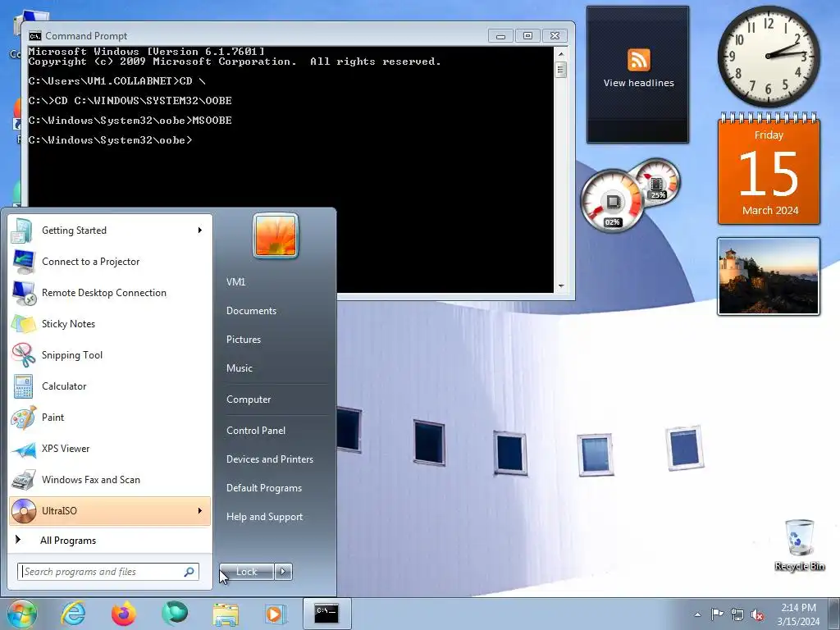Expand the UltraISO submenu arrow
The width and height of the screenshot is (840, 630).
(x=200, y=511)
